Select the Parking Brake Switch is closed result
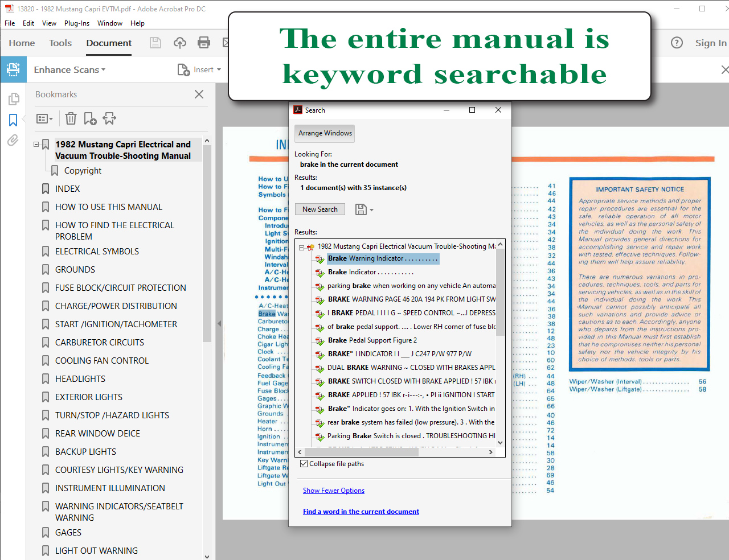This screenshot has height=560, width=729. pos(411,436)
